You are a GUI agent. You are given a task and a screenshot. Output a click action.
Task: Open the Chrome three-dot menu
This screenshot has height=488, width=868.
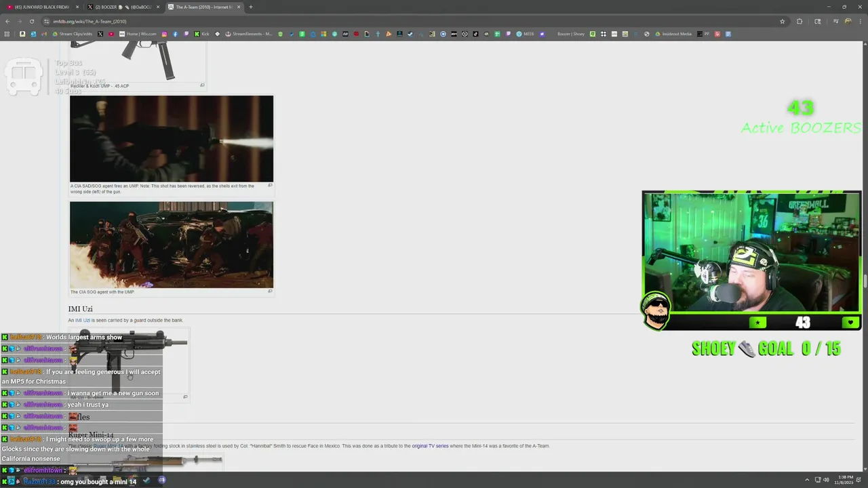click(x=860, y=21)
